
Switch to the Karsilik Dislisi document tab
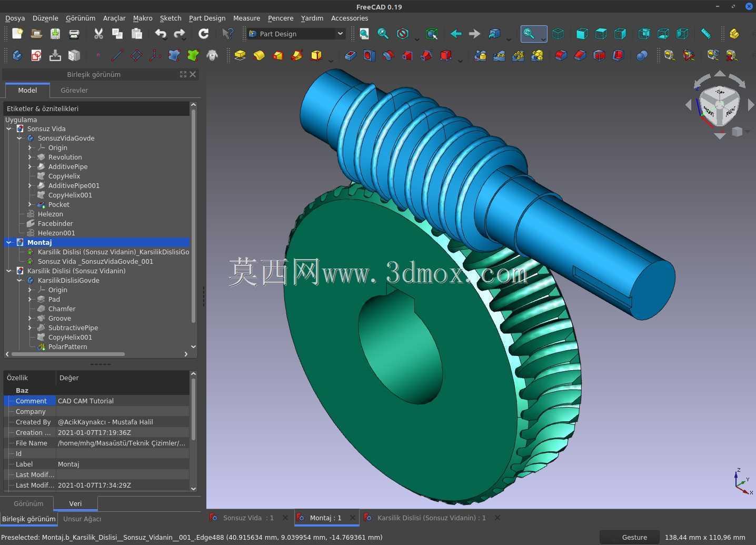click(432, 518)
